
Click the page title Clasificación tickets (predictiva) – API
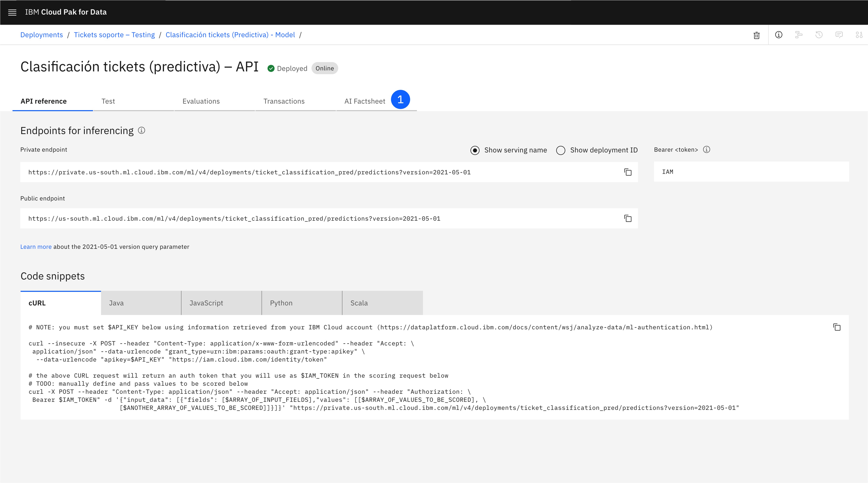click(139, 67)
